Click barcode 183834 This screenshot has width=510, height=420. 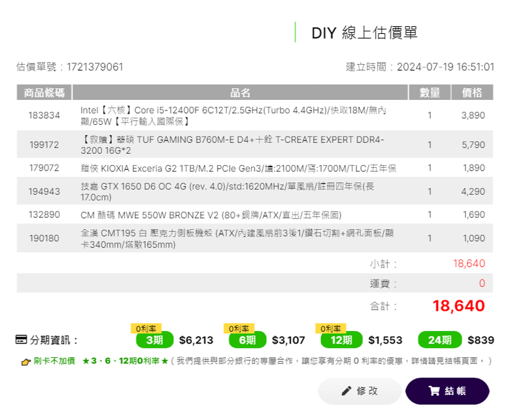click(44, 116)
